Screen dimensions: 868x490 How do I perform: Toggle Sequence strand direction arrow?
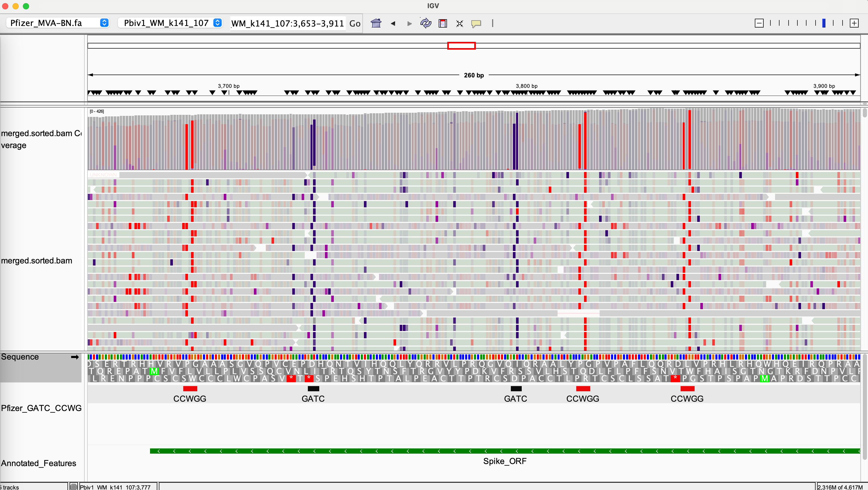click(x=75, y=357)
